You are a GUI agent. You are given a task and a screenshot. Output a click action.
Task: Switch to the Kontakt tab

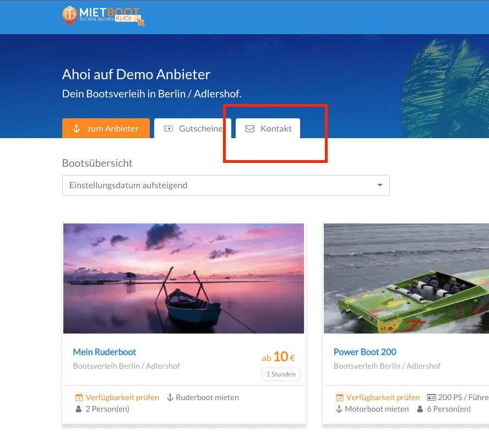pos(268,129)
